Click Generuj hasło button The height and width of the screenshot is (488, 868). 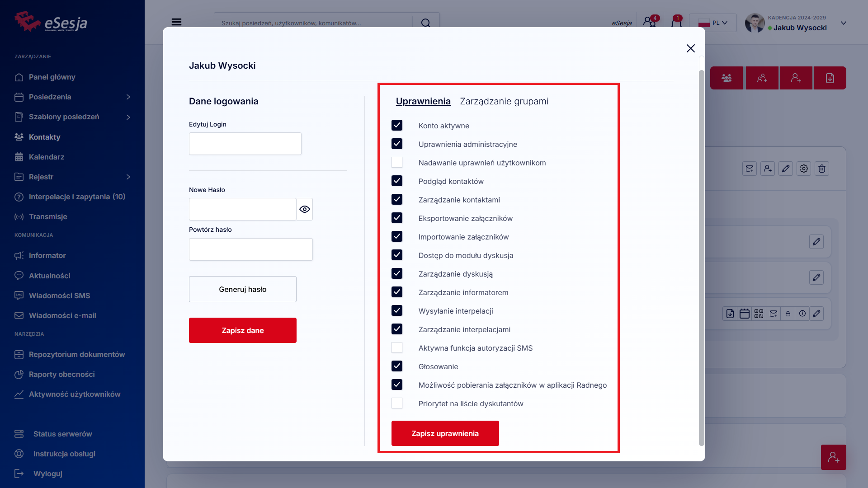243,289
